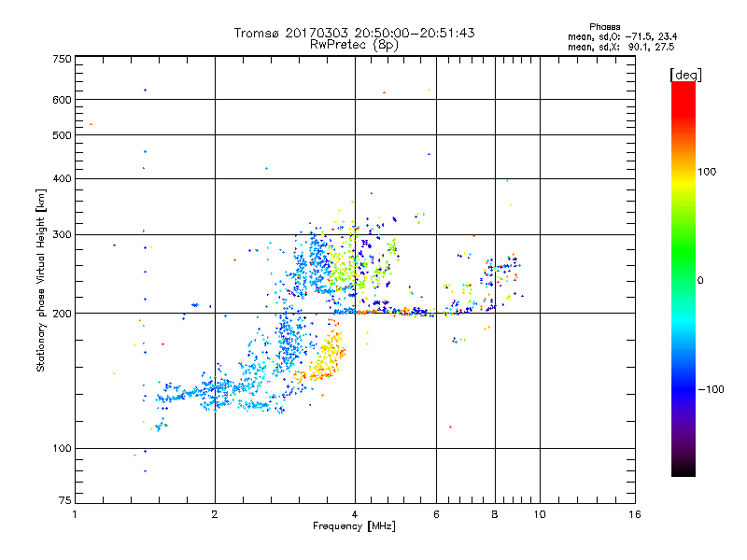Click the x-axis tick label '4'
The width and height of the screenshot is (747, 560).
pyautogui.click(x=355, y=514)
